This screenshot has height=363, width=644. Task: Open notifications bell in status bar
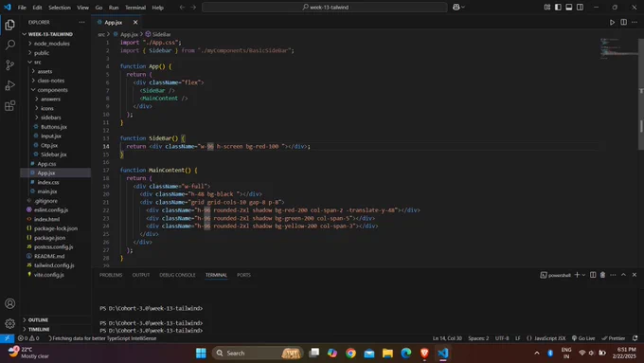(x=635, y=338)
